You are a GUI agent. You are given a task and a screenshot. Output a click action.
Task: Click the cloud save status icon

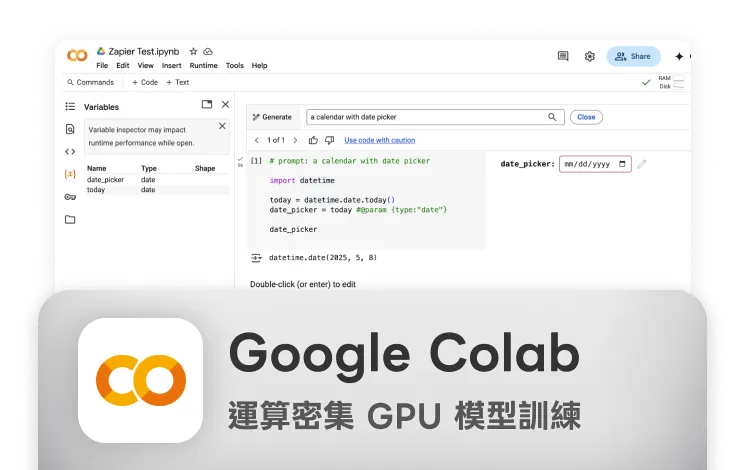pyautogui.click(x=208, y=51)
